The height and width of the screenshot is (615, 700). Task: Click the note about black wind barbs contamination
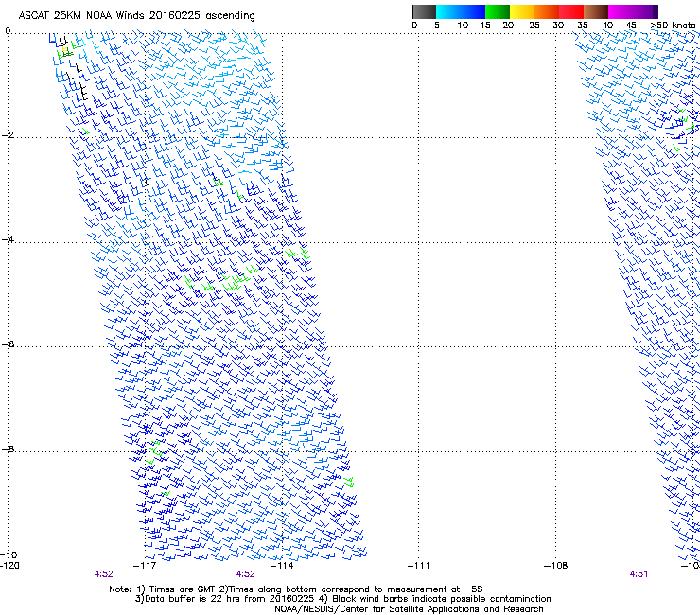[435, 599]
